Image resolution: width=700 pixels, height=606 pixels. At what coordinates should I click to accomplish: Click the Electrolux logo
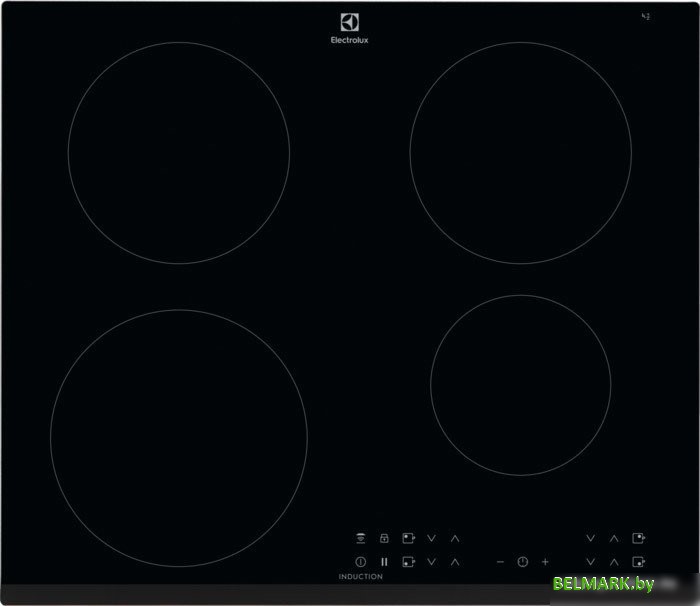pyautogui.click(x=349, y=30)
